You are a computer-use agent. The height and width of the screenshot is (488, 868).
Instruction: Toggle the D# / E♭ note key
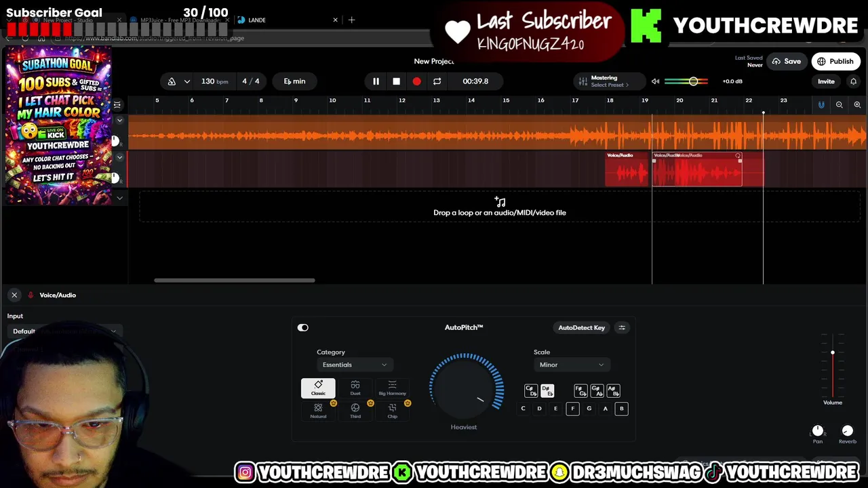pos(547,391)
